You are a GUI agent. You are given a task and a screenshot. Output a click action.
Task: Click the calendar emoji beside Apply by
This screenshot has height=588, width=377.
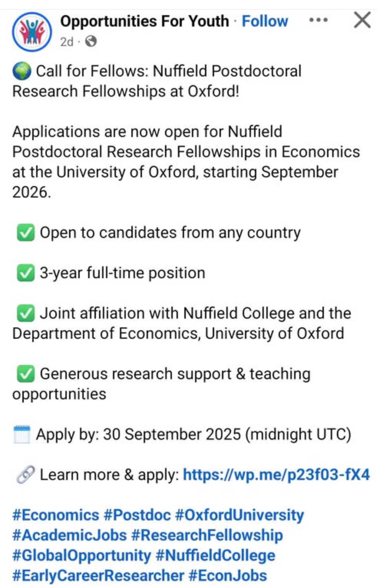[x=22, y=435]
